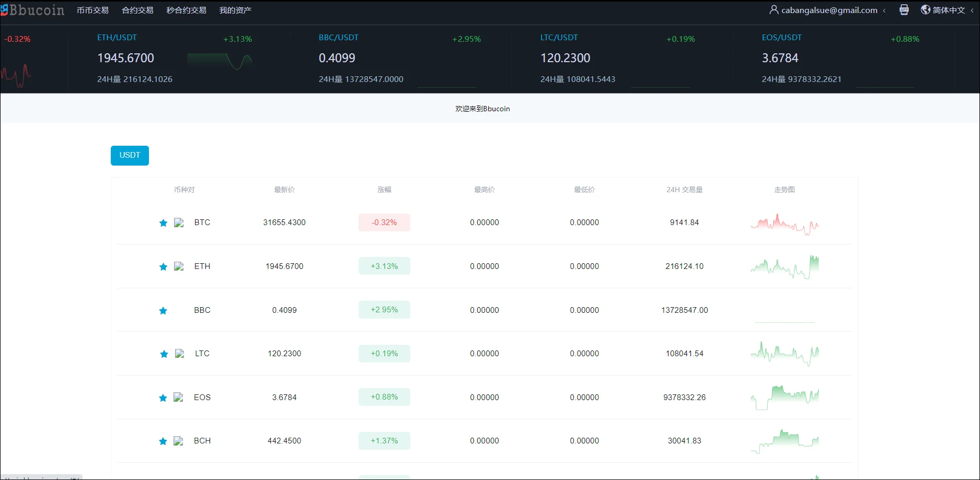Toggle favorite star for EOS row

pos(163,398)
